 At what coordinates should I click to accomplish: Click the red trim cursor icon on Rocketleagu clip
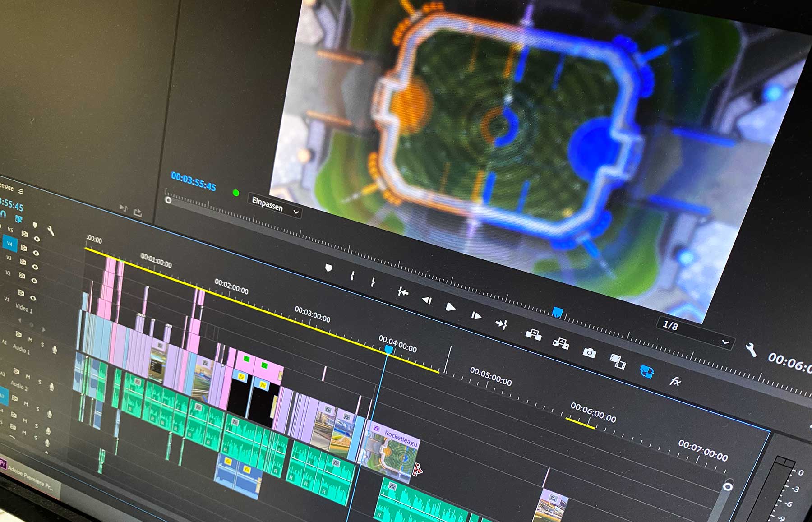point(418,469)
